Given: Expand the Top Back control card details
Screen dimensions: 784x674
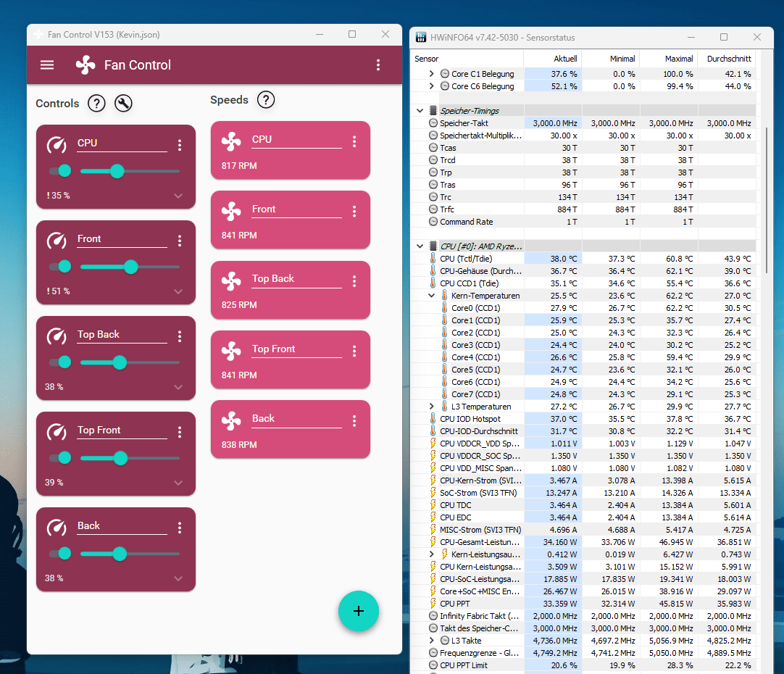Looking at the screenshot, I should coord(178,388).
